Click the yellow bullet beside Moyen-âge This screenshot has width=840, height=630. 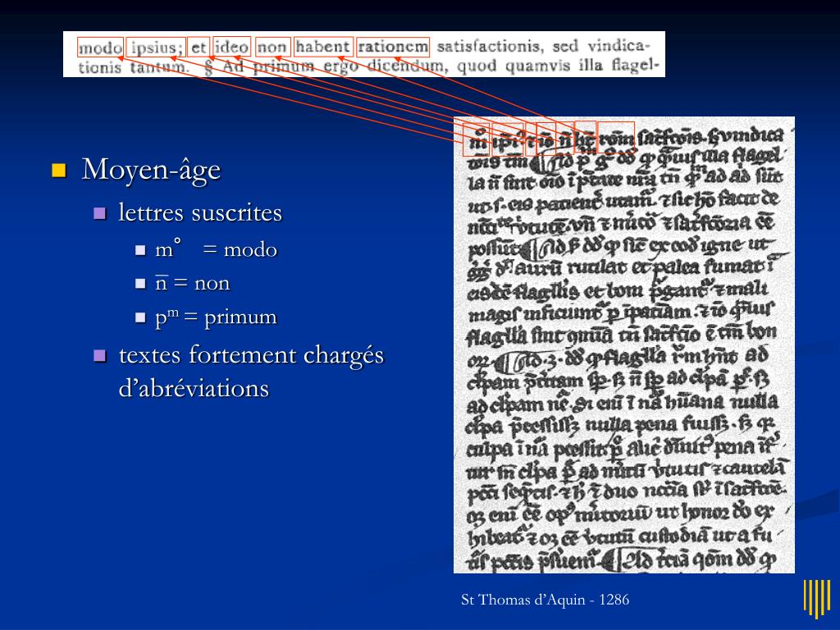coord(59,171)
